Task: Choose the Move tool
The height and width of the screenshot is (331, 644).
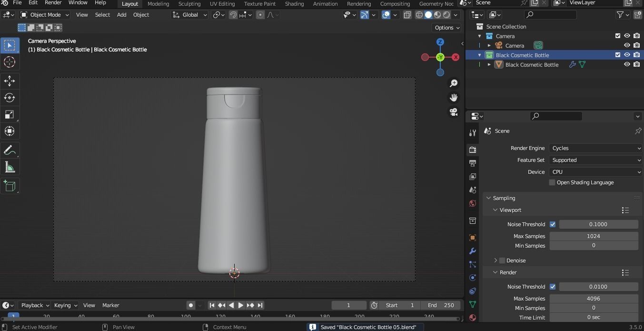Action: pyautogui.click(x=10, y=81)
